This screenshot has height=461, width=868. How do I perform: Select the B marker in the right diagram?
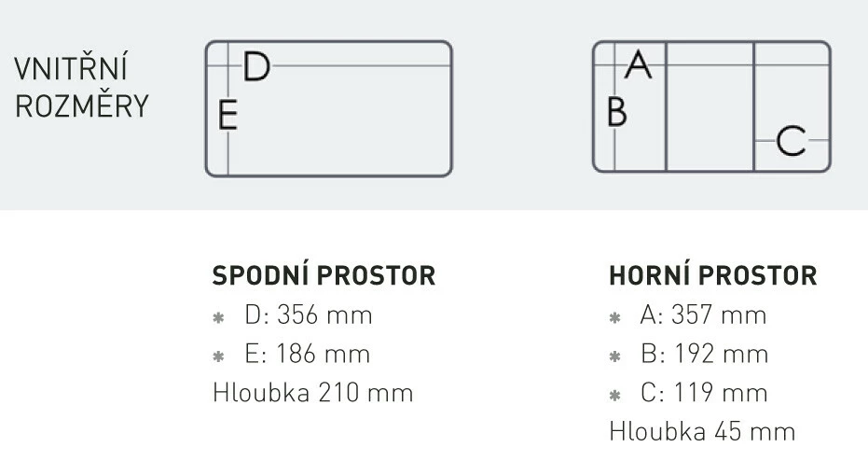(x=616, y=111)
